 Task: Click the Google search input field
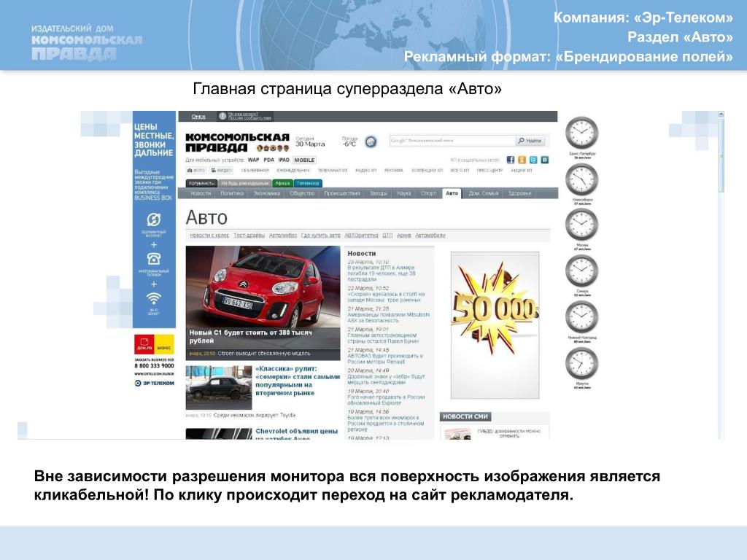(x=452, y=141)
